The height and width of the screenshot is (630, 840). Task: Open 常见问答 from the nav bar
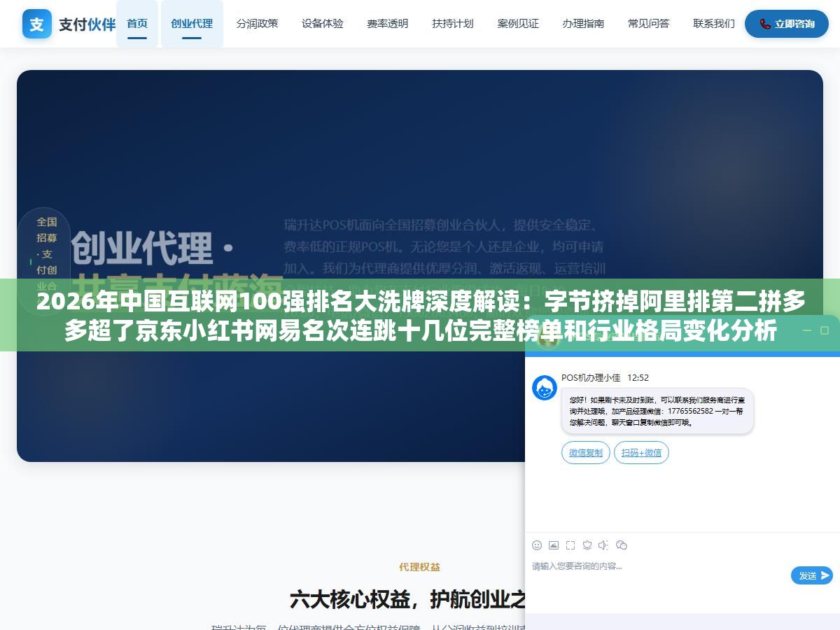coord(649,24)
